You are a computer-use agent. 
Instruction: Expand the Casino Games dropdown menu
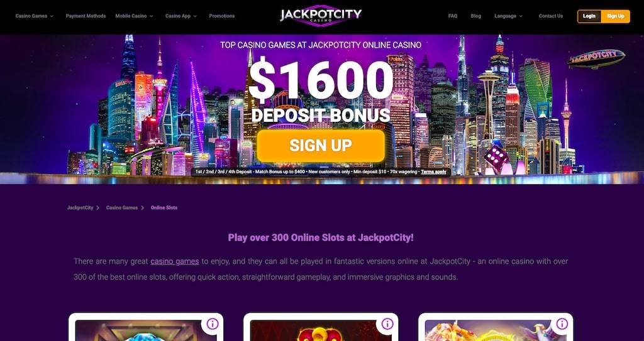[x=35, y=16]
